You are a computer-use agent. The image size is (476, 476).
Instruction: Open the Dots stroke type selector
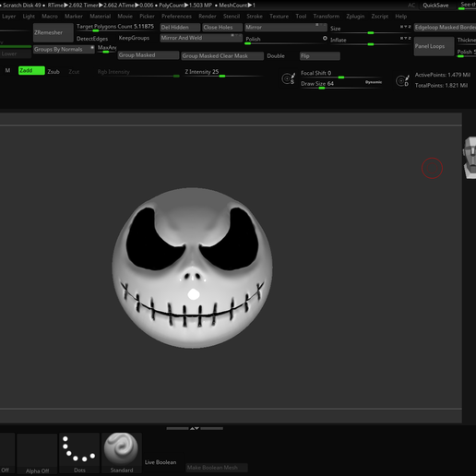coord(79,453)
